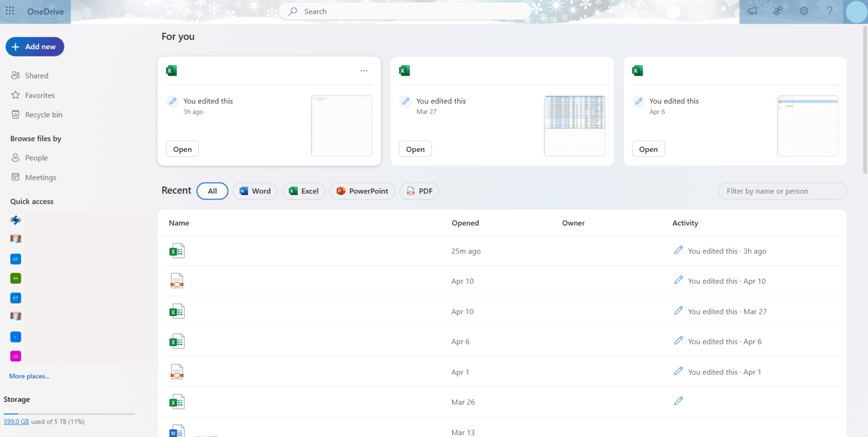Open the Microsoft 365 app launcher
The height and width of the screenshot is (437, 868).
click(x=10, y=11)
